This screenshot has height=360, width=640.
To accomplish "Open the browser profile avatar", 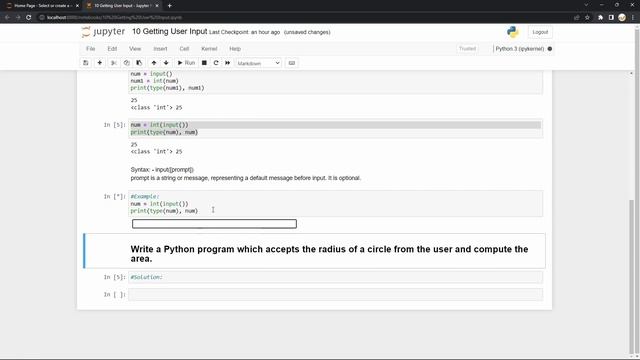I will [622, 18].
